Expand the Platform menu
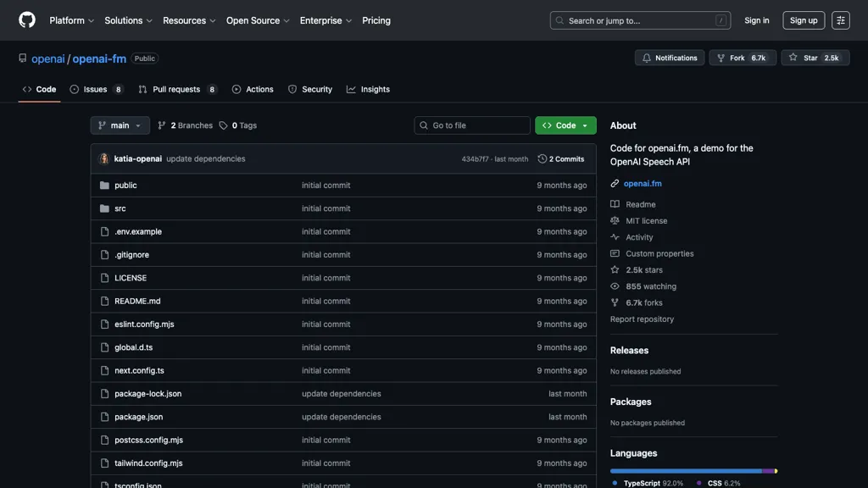 point(71,20)
